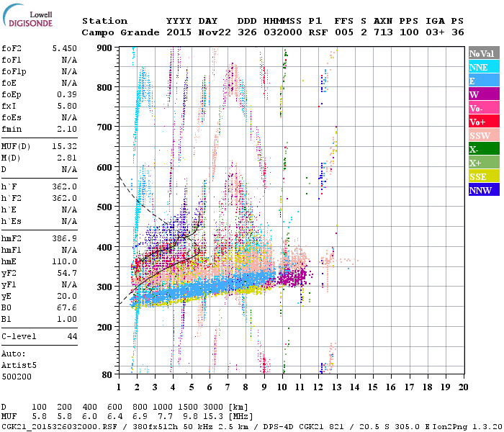Click the foEp value 0.39
The height and width of the screenshot is (432, 504).
[x=67, y=94]
